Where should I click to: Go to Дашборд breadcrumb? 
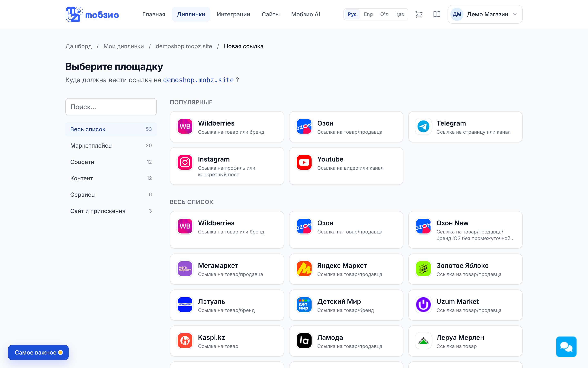click(x=78, y=46)
